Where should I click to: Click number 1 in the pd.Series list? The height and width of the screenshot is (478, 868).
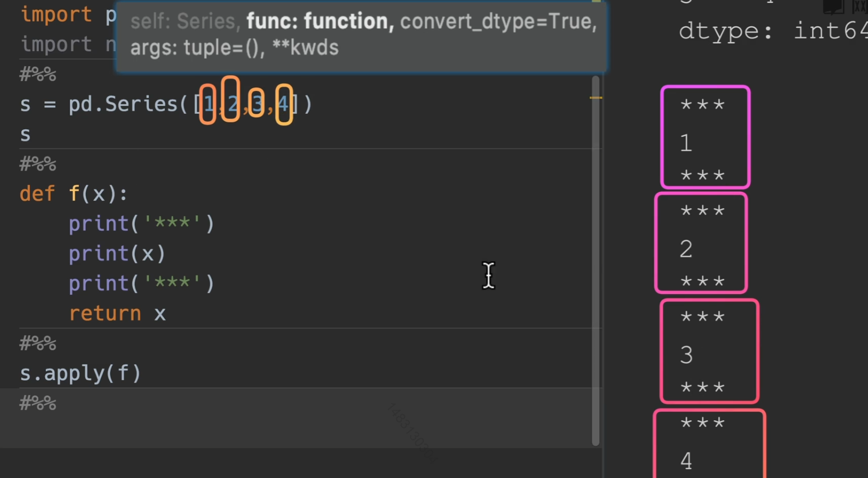[x=207, y=104]
